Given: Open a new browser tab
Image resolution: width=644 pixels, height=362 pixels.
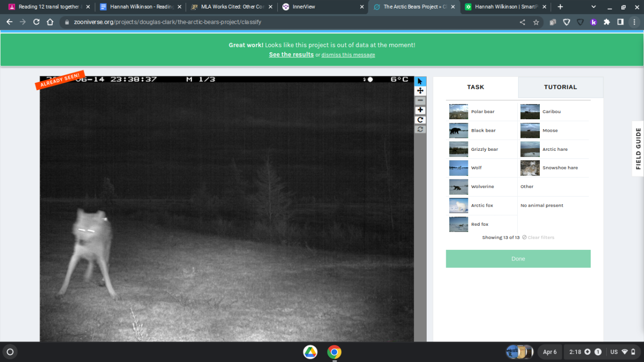Looking at the screenshot, I should click(x=560, y=7).
